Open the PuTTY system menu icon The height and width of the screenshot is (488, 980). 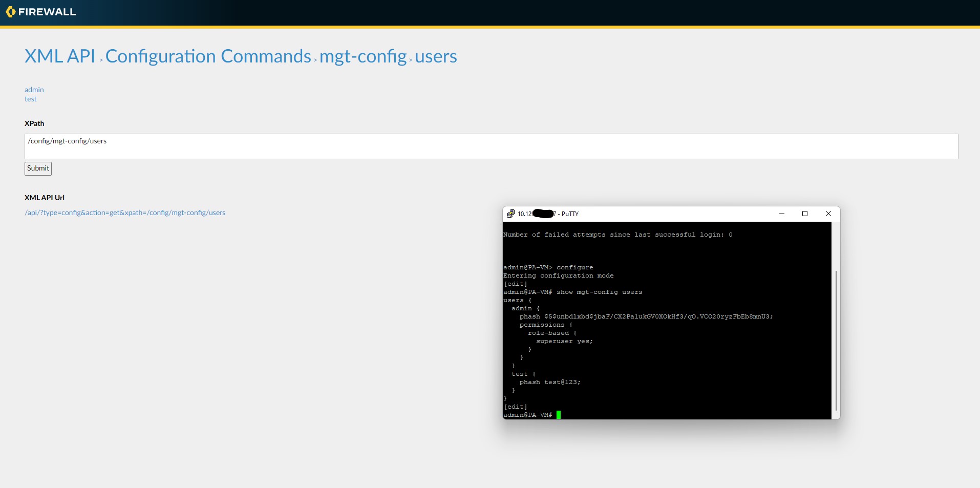coord(510,214)
